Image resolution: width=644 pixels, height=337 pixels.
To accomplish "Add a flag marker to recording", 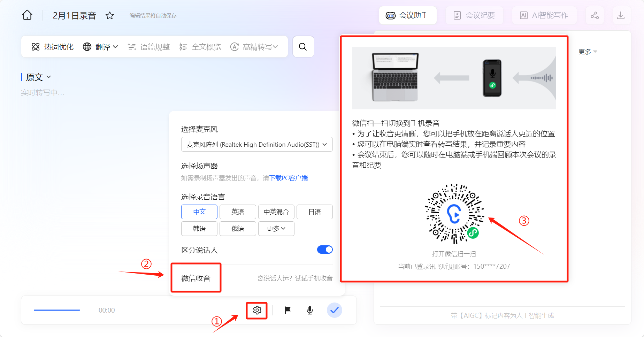I will 287,310.
